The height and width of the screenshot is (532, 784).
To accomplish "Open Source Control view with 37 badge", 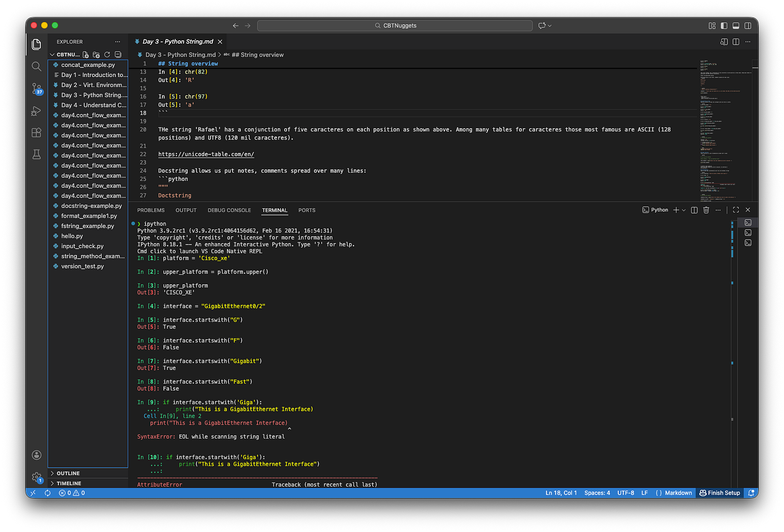I will coord(36,88).
